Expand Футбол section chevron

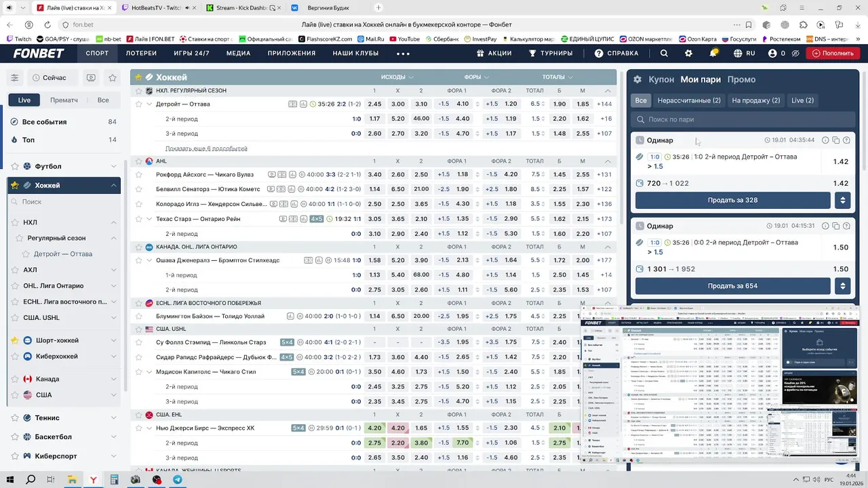click(113, 166)
